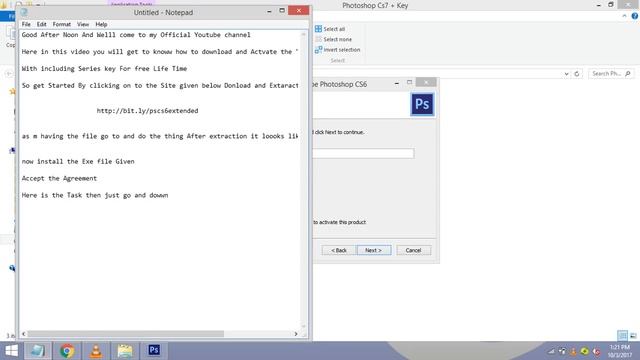Screen dimensions: 640x360
Task: Click the line 'Here is the Task then just go and downn'
Action: (95, 195)
